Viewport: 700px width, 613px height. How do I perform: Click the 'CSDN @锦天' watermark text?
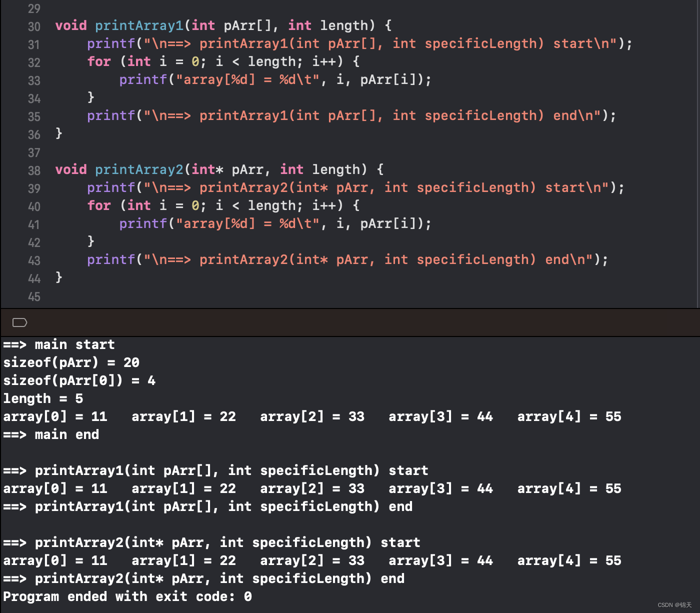pyautogui.click(x=674, y=605)
